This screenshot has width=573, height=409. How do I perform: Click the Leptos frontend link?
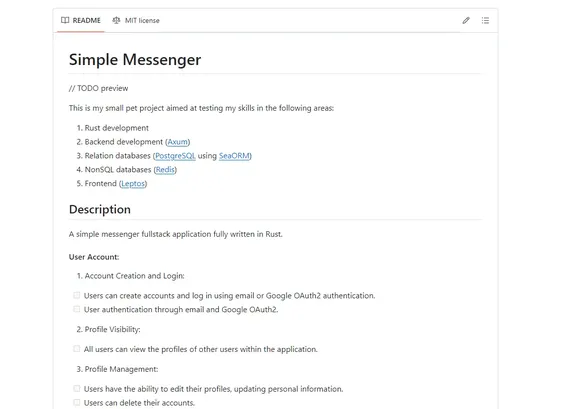(133, 183)
